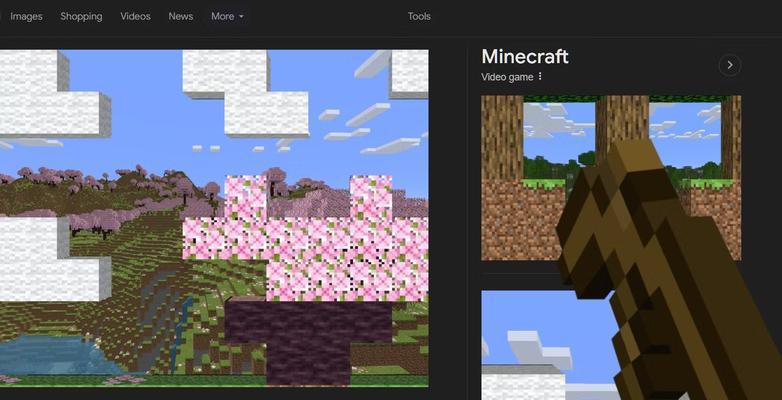
Task: Open the three-dot menu beside Video game
Action: pos(540,77)
